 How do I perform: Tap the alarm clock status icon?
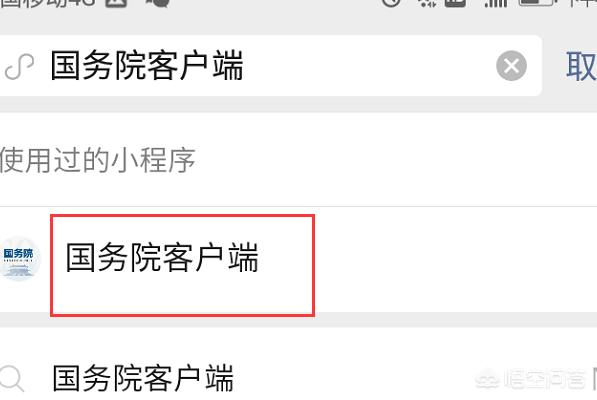tap(391, 3)
